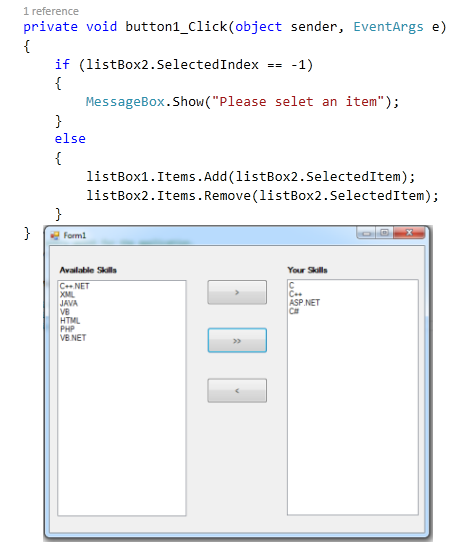459x543 pixels.
Task: Click the Form1 application icon in title bar
Action: (x=55, y=235)
